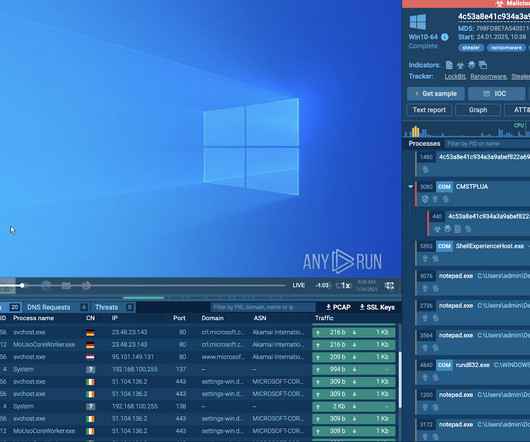Focus the Filter by PID or name field

(x=487, y=144)
